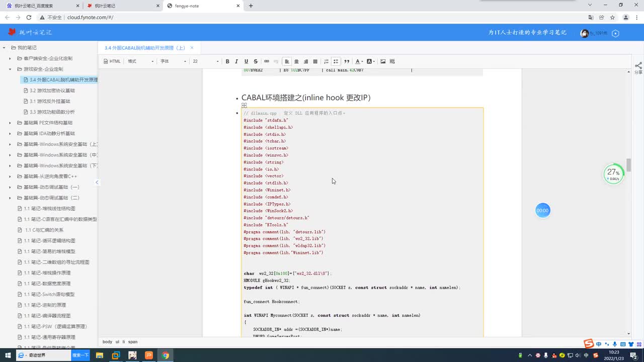Image resolution: width=644 pixels, height=362 pixels.
Task: Open the user avatar profile menu
Action: 584,33
